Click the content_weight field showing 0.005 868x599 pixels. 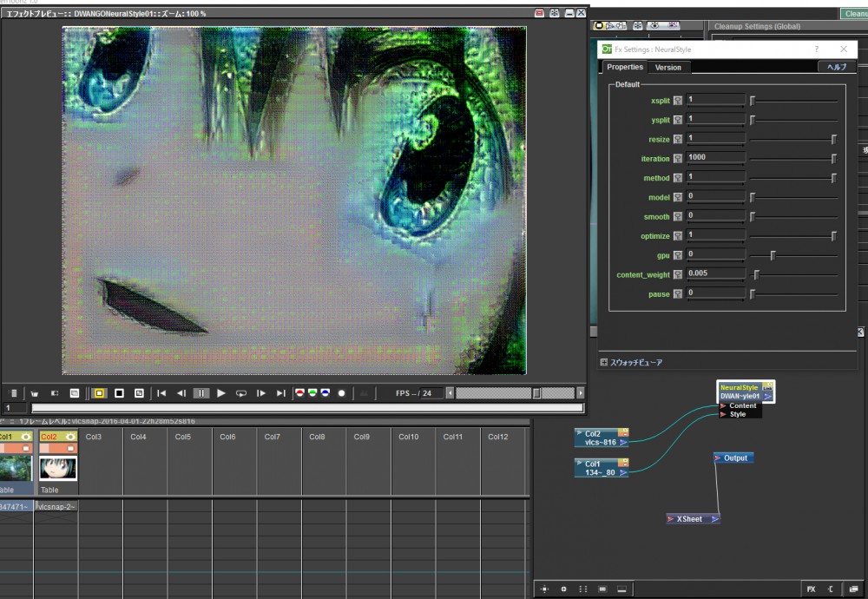[x=715, y=274]
